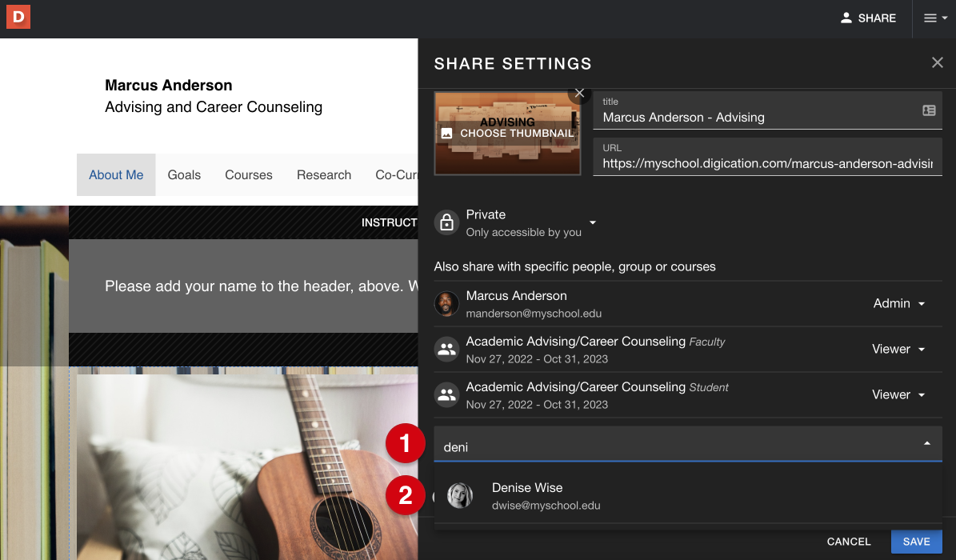
Task: Open Admin role dropdown for Marcus Anderson
Action: click(x=899, y=303)
